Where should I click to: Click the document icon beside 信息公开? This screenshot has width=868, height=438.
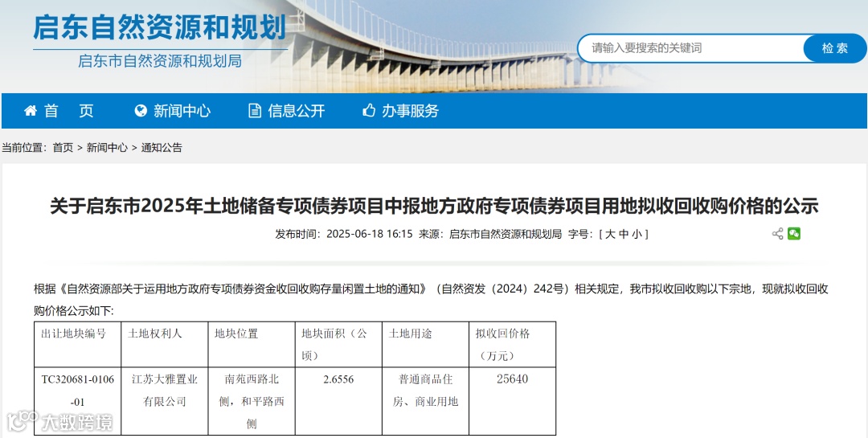[255, 111]
